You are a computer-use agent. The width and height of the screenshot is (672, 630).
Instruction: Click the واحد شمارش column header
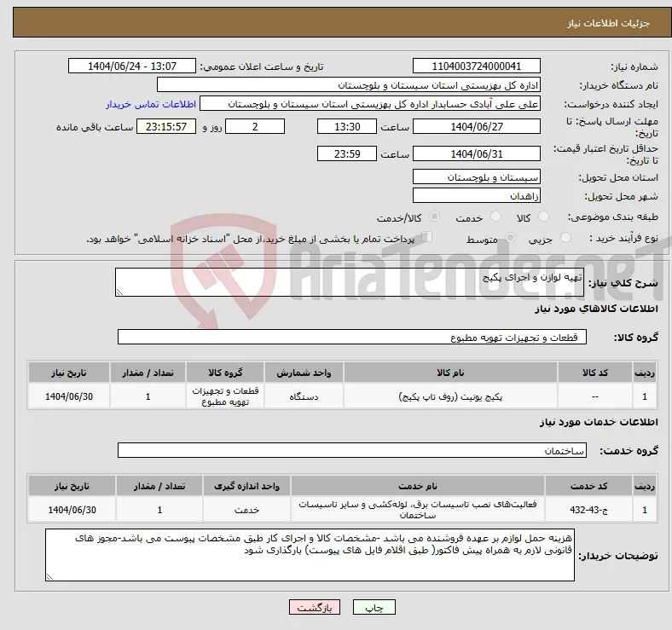click(304, 373)
